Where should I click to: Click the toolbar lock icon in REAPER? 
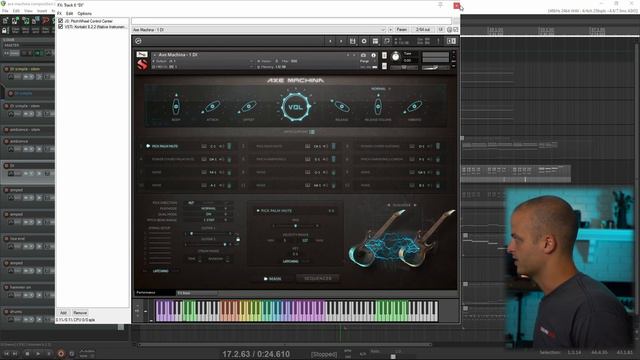4,31
